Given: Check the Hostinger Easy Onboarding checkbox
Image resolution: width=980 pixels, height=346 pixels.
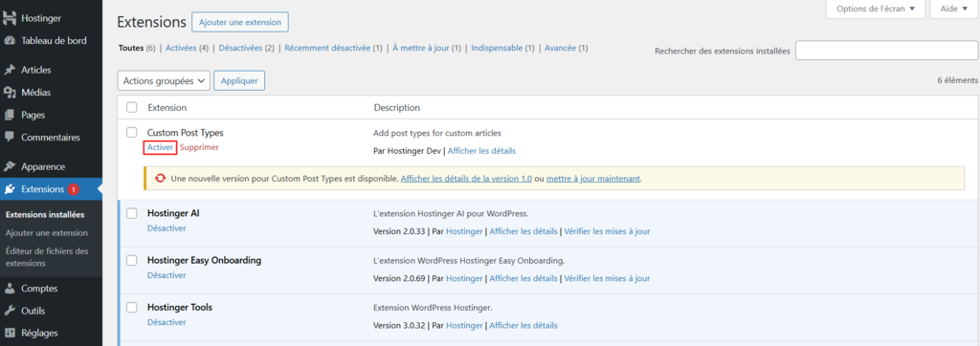Looking at the screenshot, I should [x=132, y=260].
